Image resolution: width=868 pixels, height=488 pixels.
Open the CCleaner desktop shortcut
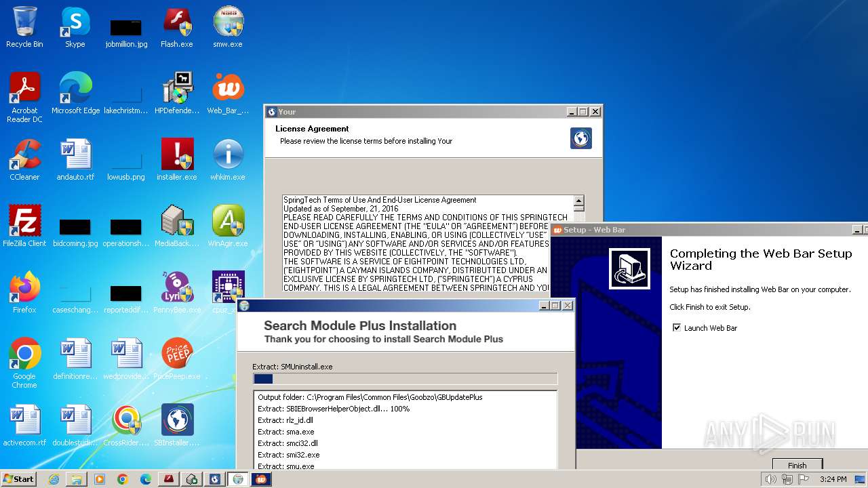click(24, 160)
